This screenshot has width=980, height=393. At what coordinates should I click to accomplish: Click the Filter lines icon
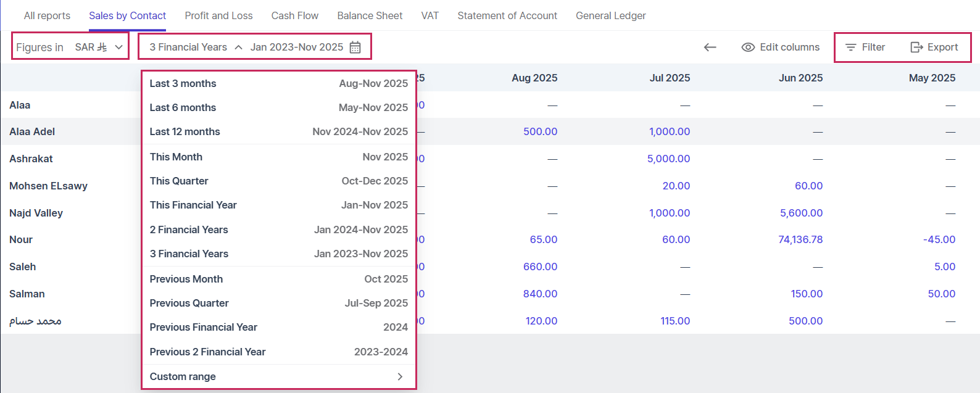(x=850, y=48)
